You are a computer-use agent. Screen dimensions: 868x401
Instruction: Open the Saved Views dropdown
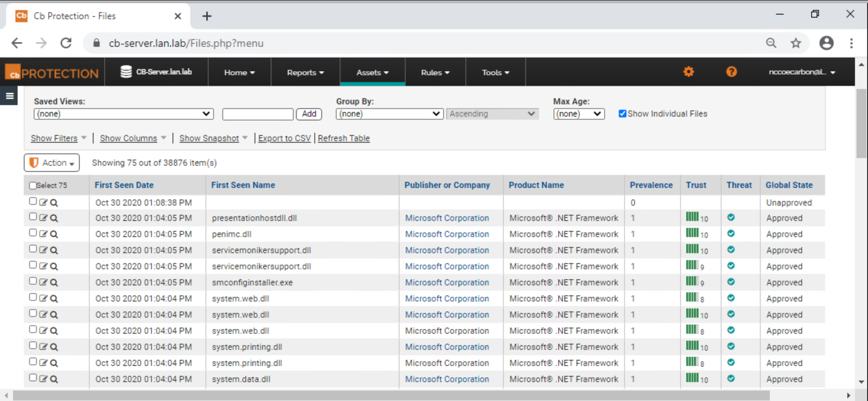pos(124,114)
